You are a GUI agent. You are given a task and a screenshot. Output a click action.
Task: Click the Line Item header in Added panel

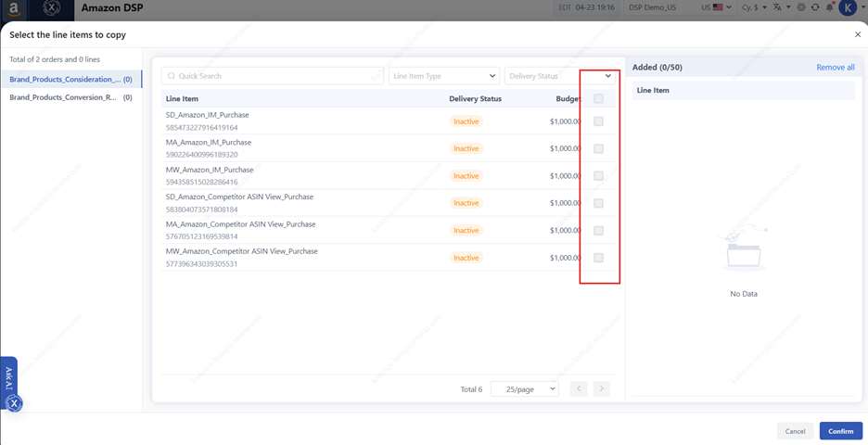click(653, 90)
